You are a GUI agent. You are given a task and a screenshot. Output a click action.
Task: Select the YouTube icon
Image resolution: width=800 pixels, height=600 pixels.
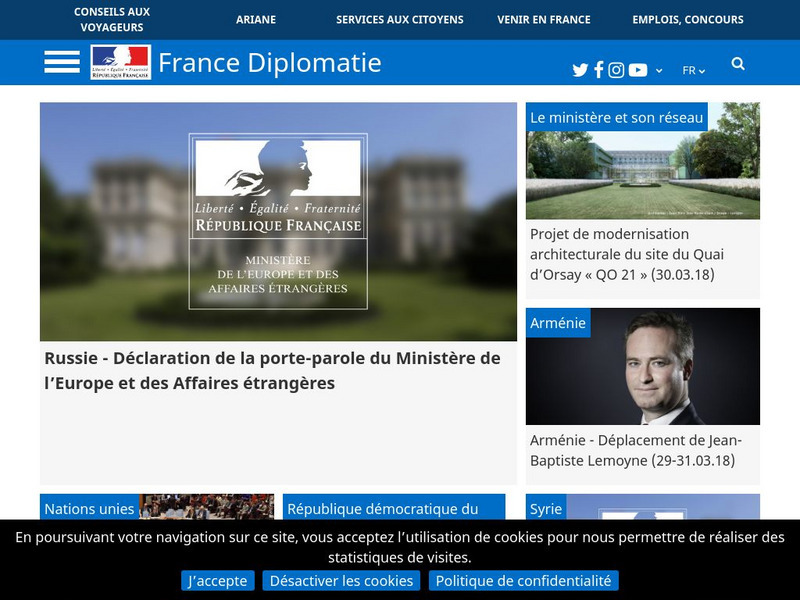pos(637,69)
